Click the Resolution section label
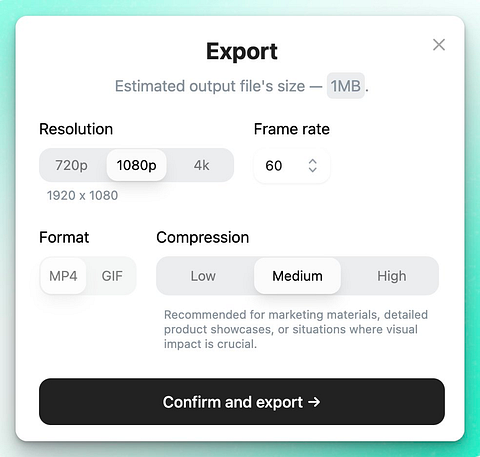 click(x=76, y=129)
